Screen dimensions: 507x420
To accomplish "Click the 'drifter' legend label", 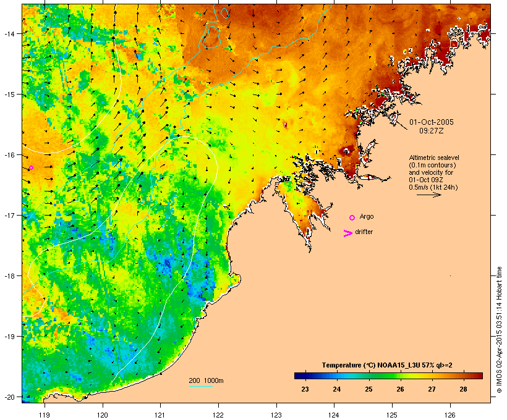I will coord(364,232).
